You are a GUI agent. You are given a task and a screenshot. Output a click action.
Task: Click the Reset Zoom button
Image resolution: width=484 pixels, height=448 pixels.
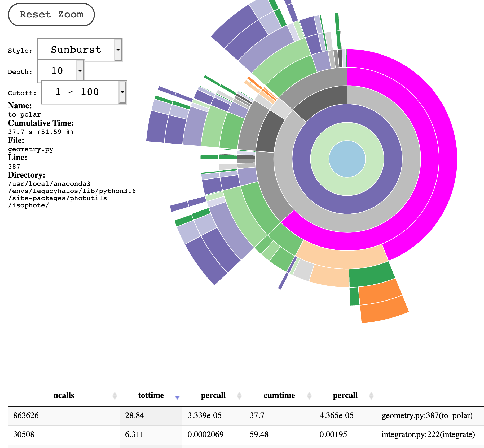(51, 15)
